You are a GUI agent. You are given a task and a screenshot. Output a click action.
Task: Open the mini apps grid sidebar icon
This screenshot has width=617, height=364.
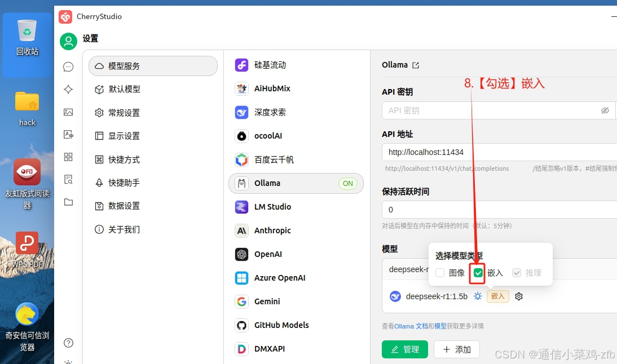pos(68,157)
